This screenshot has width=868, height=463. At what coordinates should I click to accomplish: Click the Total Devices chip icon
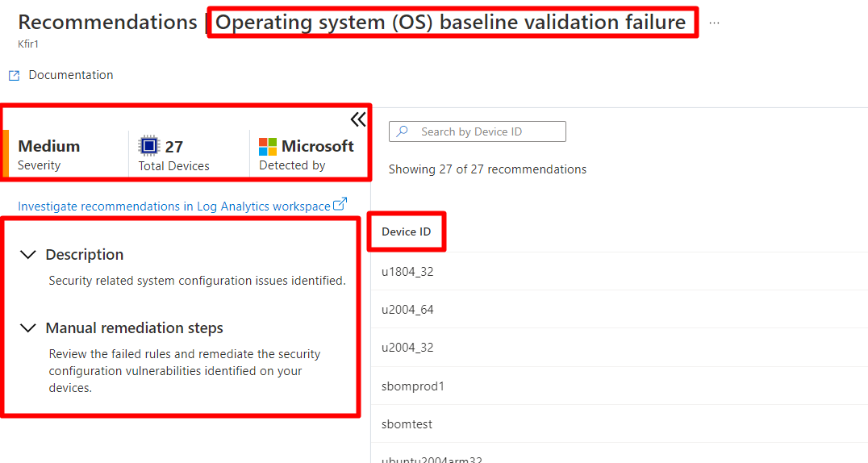click(148, 146)
